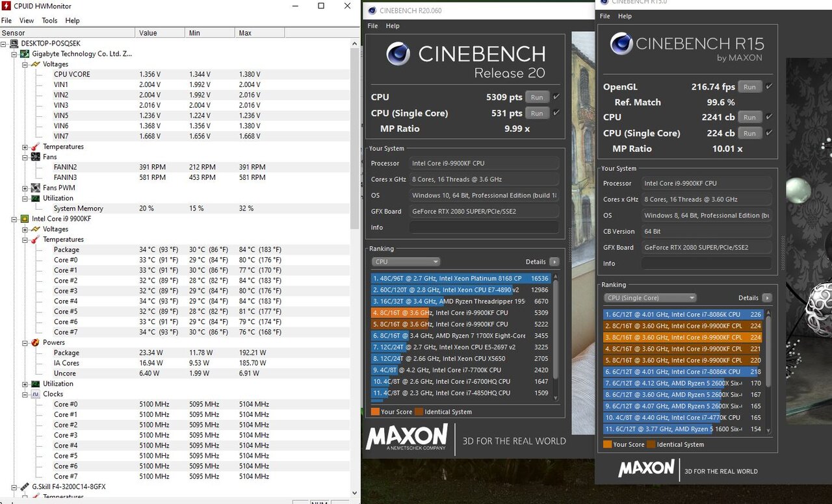The image size is (832, 504).
Task: Open View menu in HWMonitor
Action: click(27, 20)
